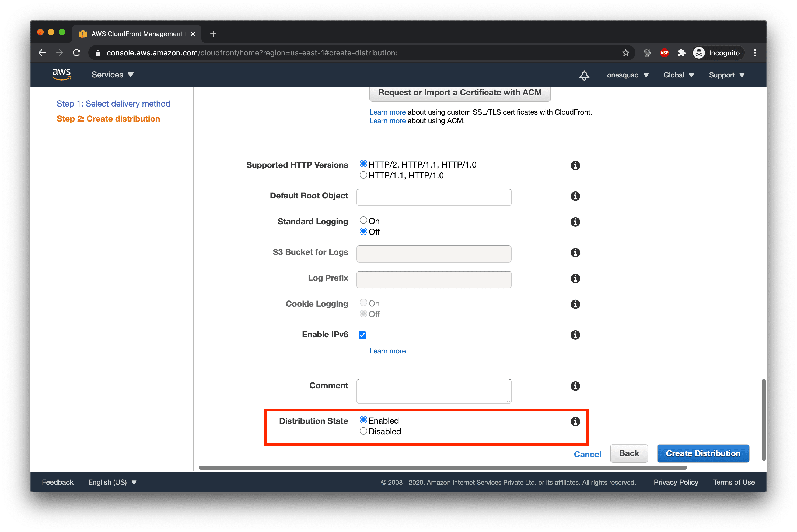
Task: Click info icon beside Default Root Object
Action: point(575,196)
